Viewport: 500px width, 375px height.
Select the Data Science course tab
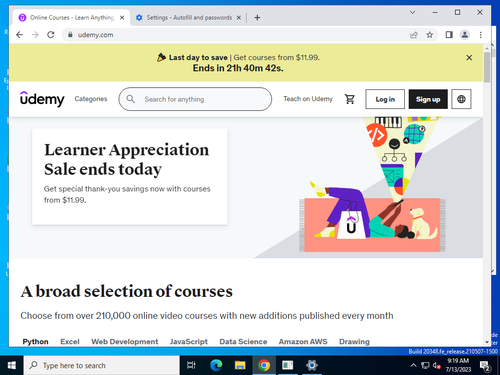243,342
